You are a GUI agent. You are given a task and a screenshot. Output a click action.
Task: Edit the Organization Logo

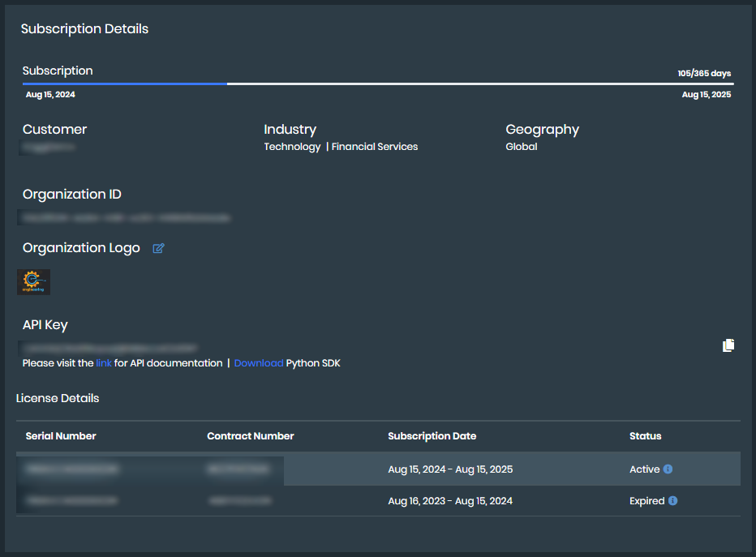(x=158, y=248)
